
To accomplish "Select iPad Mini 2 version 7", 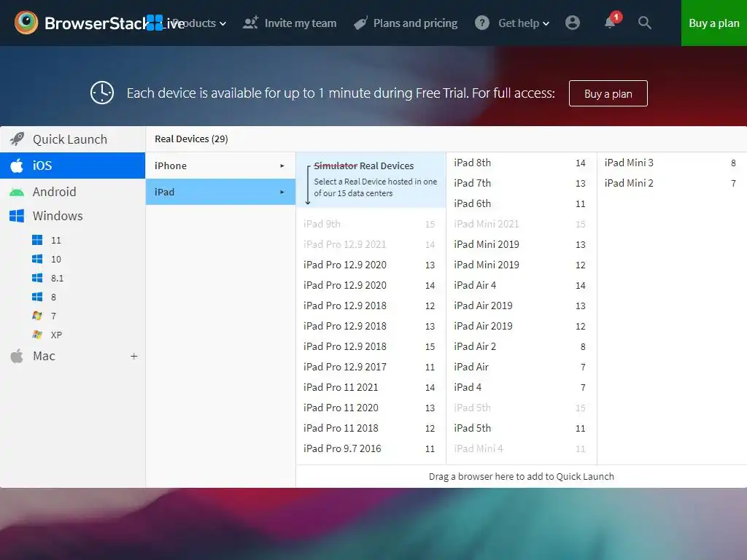I will (670, 183).
